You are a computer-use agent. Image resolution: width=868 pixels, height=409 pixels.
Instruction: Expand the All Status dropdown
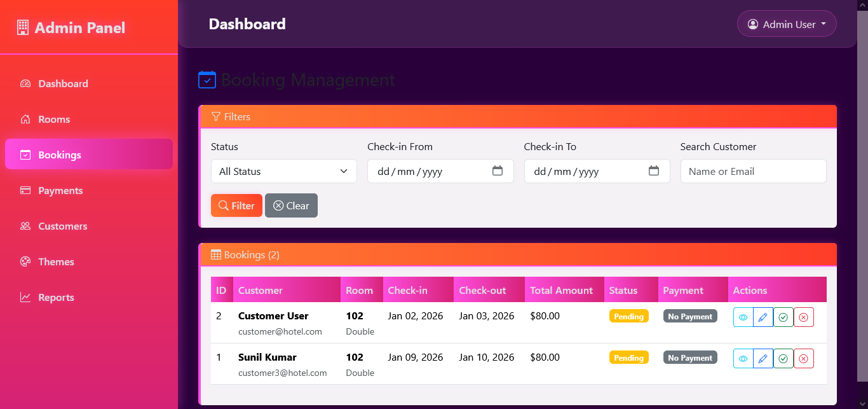[x=283, y=171]
